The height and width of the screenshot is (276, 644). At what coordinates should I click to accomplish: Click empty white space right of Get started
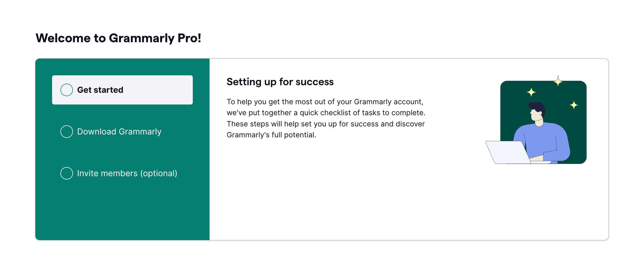162,90
